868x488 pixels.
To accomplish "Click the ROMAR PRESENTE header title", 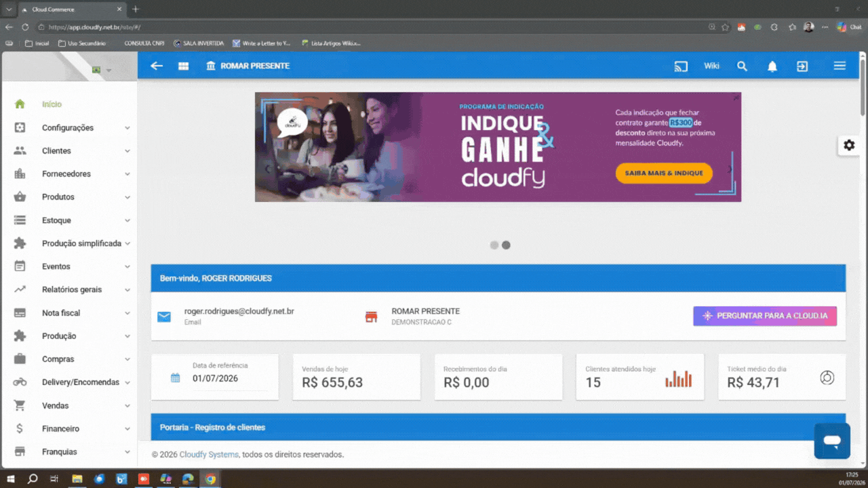I will coord(255,66).
